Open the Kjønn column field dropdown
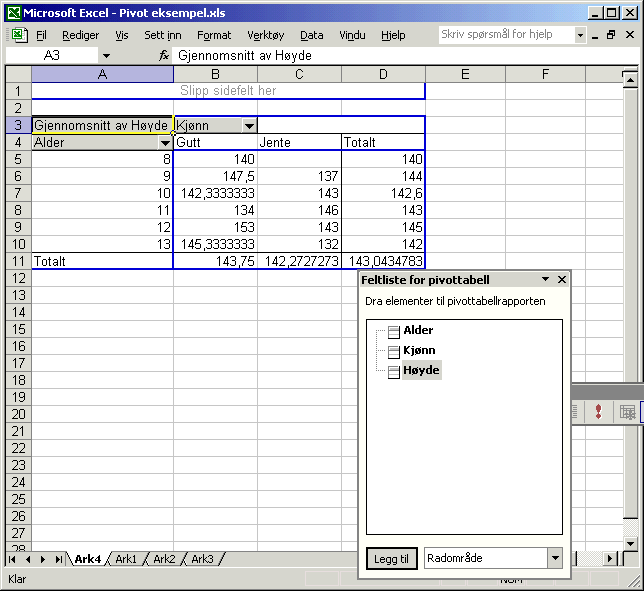 (249, 126)
